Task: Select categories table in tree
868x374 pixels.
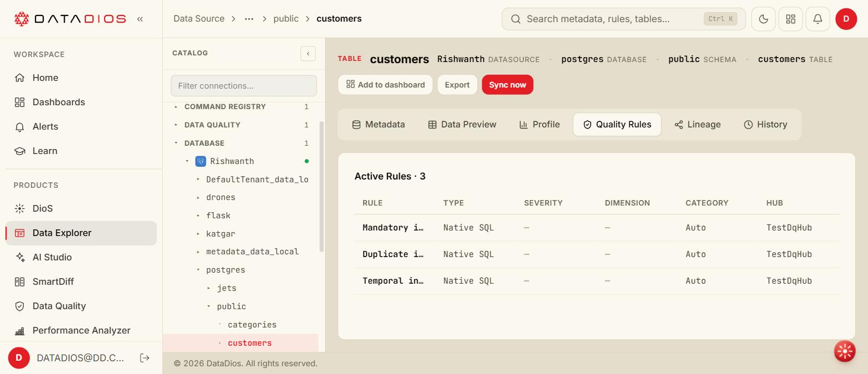Action: click(x=252, y=325)
